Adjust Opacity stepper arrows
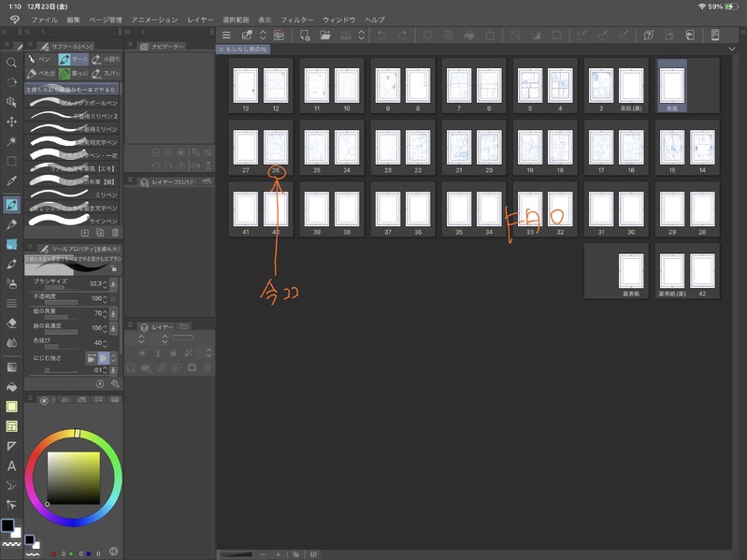The image size is (747, 560). pos(105,298)
